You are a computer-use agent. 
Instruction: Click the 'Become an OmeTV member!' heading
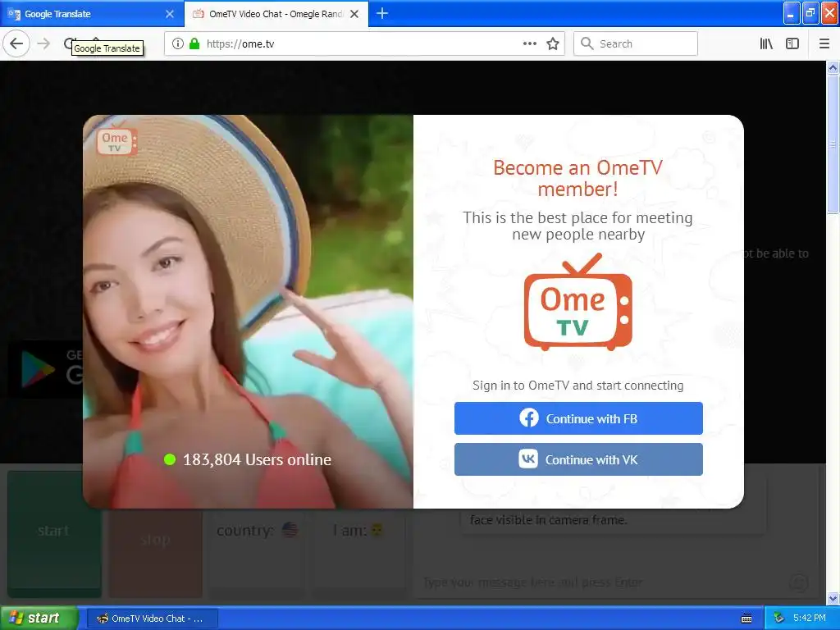tap(578, 178)
